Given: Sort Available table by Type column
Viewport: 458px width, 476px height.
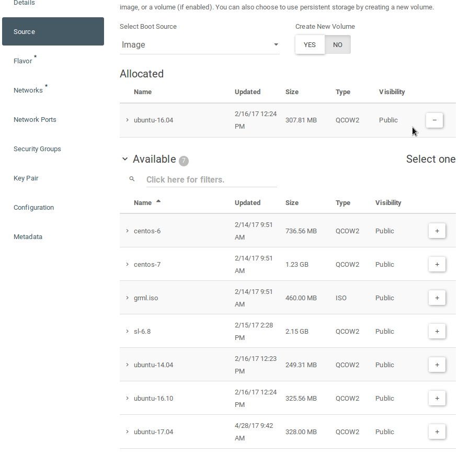Looking at the screenshot, I should pyautogui.click(x=343, y=203).
